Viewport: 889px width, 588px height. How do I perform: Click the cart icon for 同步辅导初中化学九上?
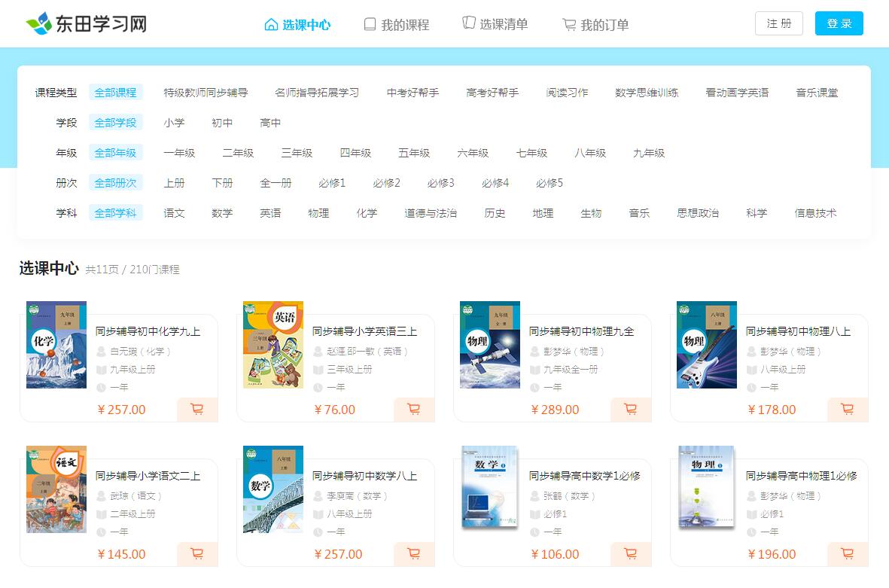197,410
